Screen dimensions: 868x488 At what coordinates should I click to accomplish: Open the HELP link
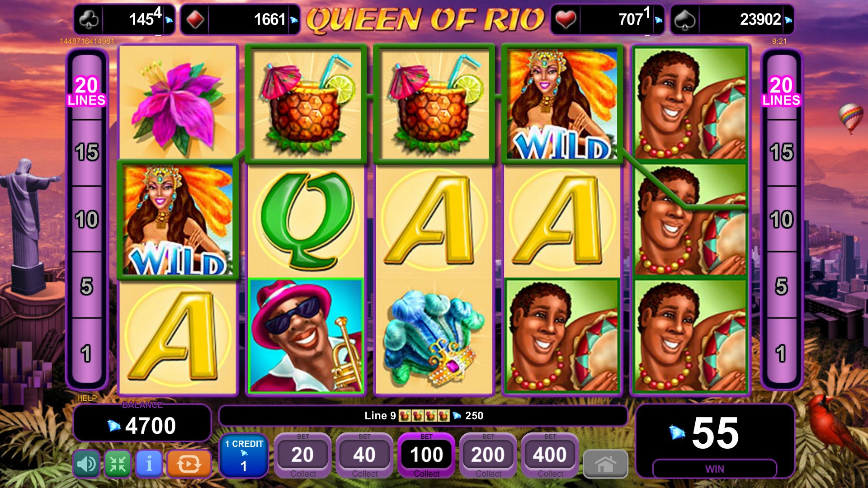coord(87,398)
